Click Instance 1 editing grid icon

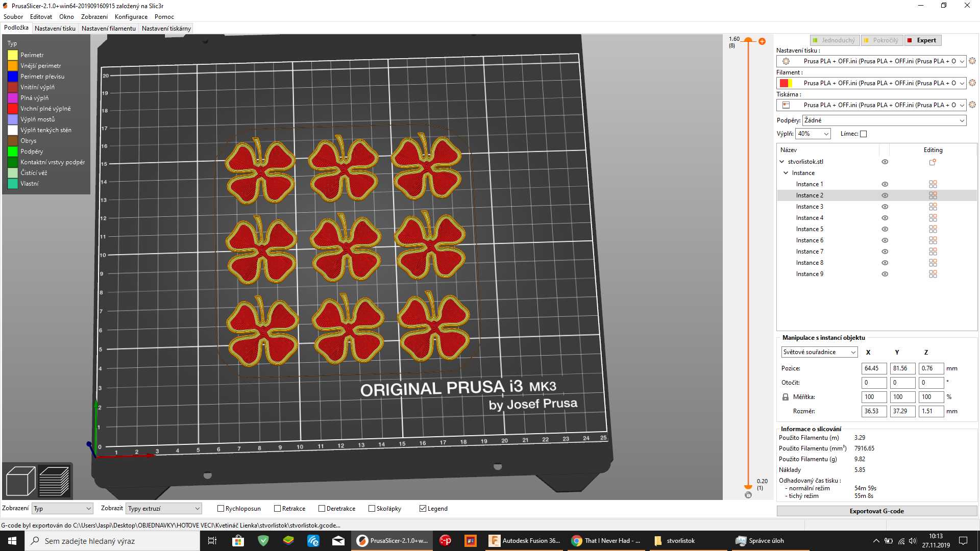tap(933, 184)
